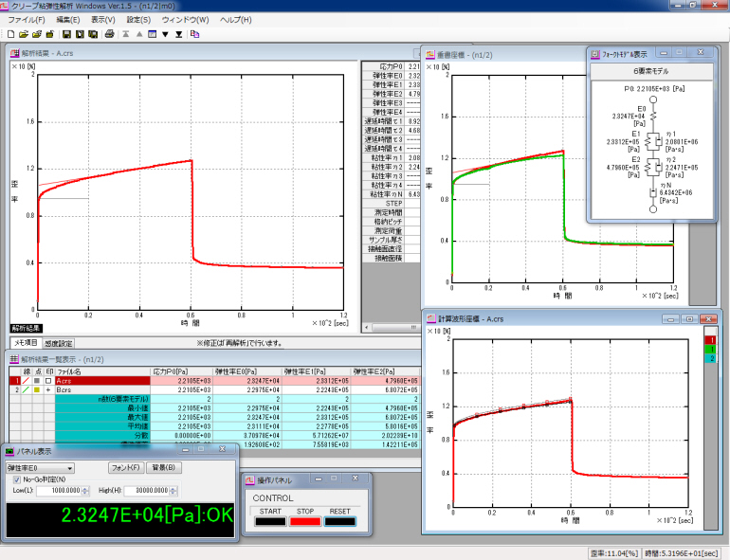Click the rightmost copy-window toolbar icon
730x560 pixels.
point(194,34)
